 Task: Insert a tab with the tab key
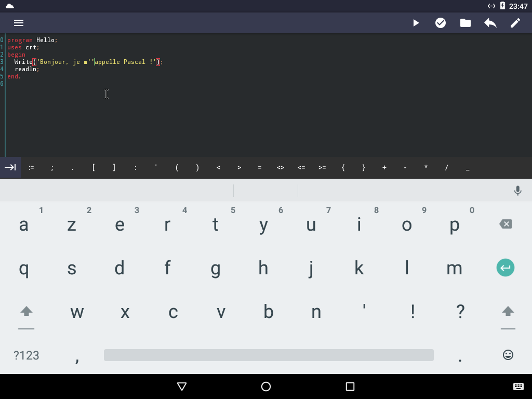[10, 167]
